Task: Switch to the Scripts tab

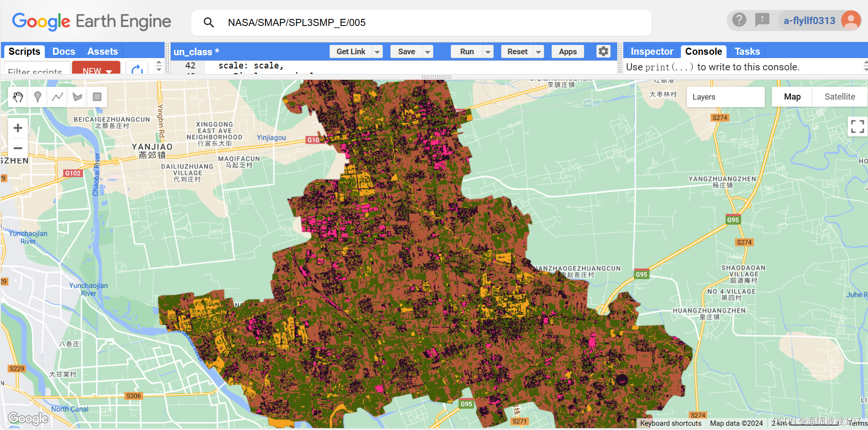Action: pyautogui.click(x=25, y=51)
